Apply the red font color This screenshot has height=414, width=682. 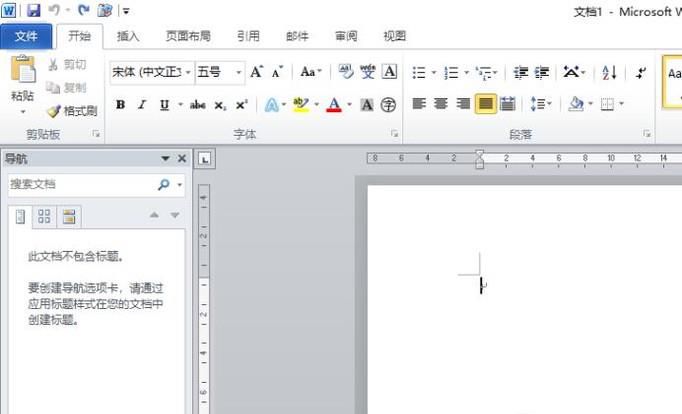point(334,105)
